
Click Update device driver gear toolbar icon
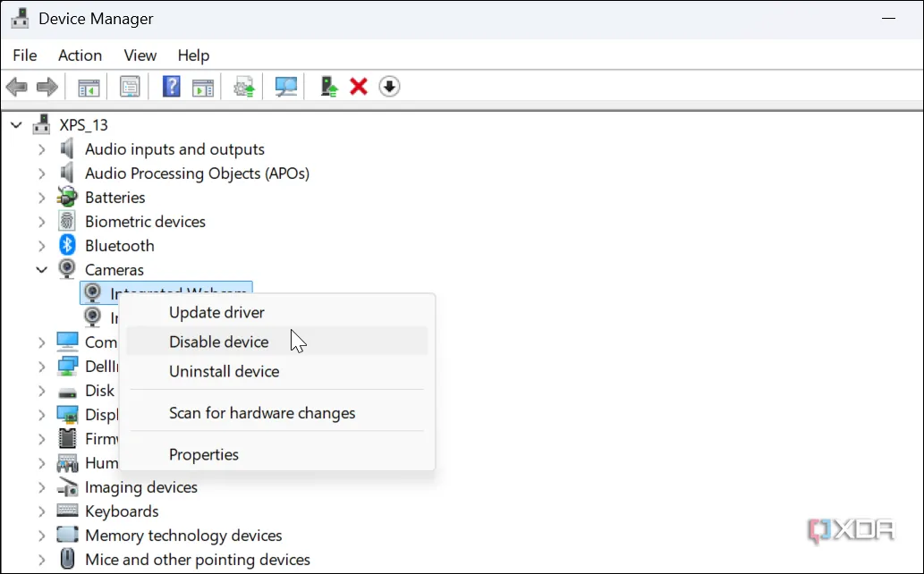pos(244,88)
